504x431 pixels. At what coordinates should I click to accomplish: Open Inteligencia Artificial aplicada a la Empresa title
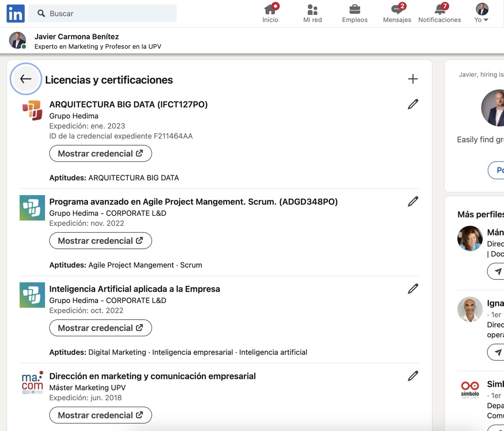135,289
